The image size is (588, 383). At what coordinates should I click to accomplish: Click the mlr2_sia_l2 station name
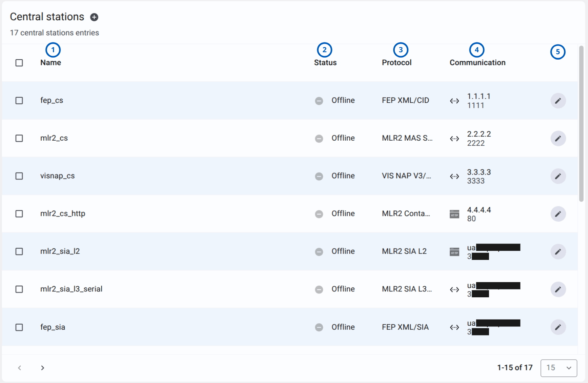point(60,251)
